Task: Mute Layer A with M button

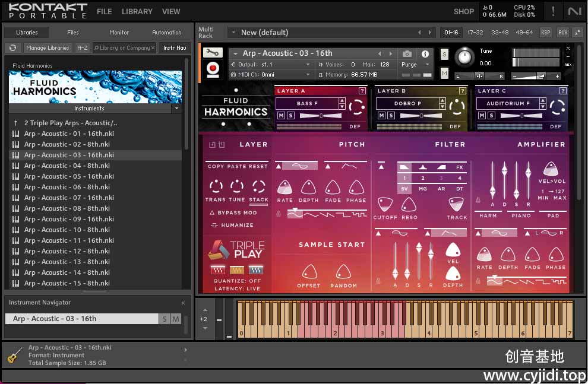Action: [x=281, y=115]
